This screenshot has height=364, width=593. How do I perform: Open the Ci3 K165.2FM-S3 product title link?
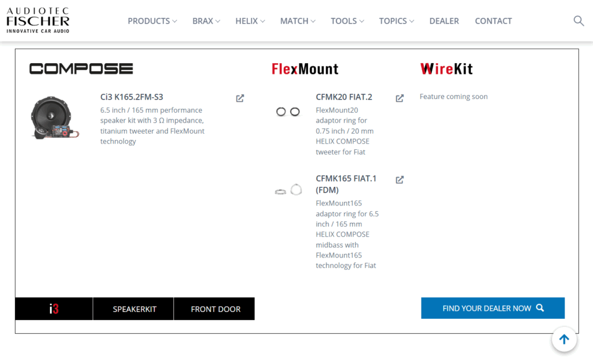pos(131,97)
